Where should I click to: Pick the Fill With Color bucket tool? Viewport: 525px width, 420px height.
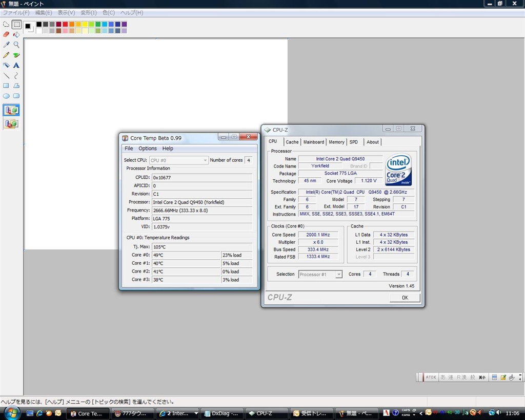click(16, 34)
